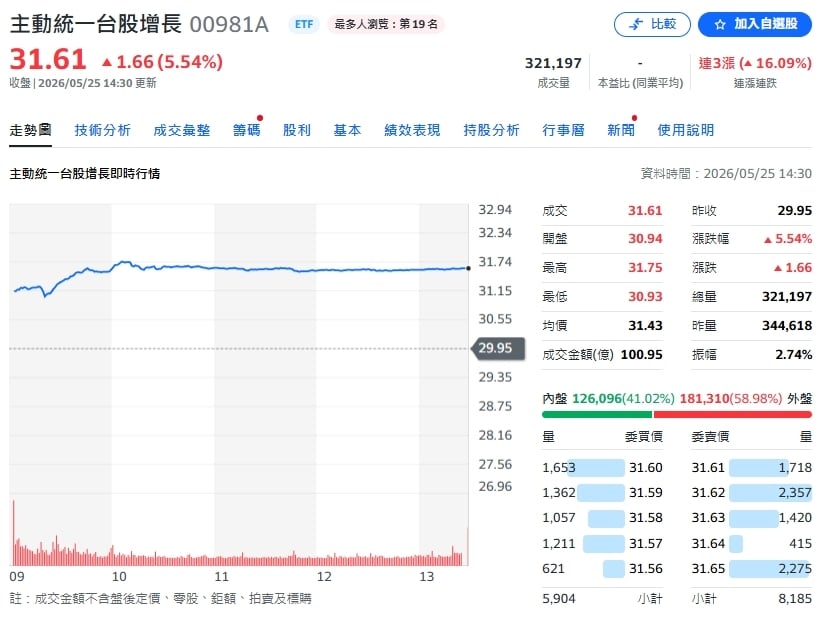Click the ask price 31.64 row

pyautogui.click(x=752, y=543)
